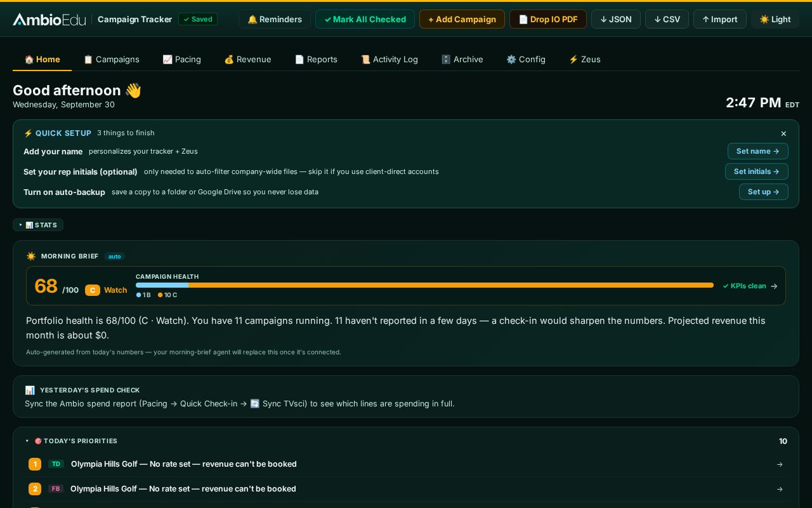
Task: Open Reminders bell button
Action: (x=275, y=19)
